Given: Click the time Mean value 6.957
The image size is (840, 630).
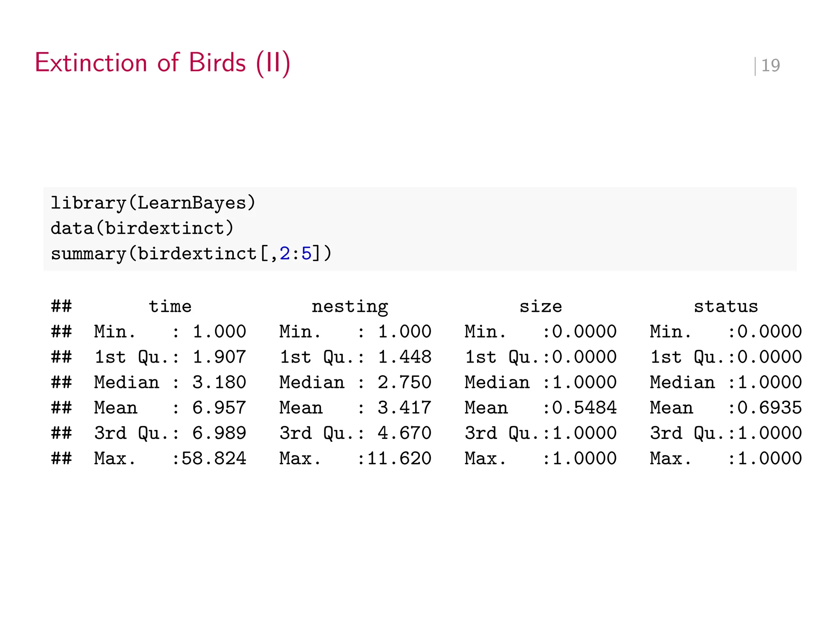Looking at the screenshot, I should pos(219,408).
